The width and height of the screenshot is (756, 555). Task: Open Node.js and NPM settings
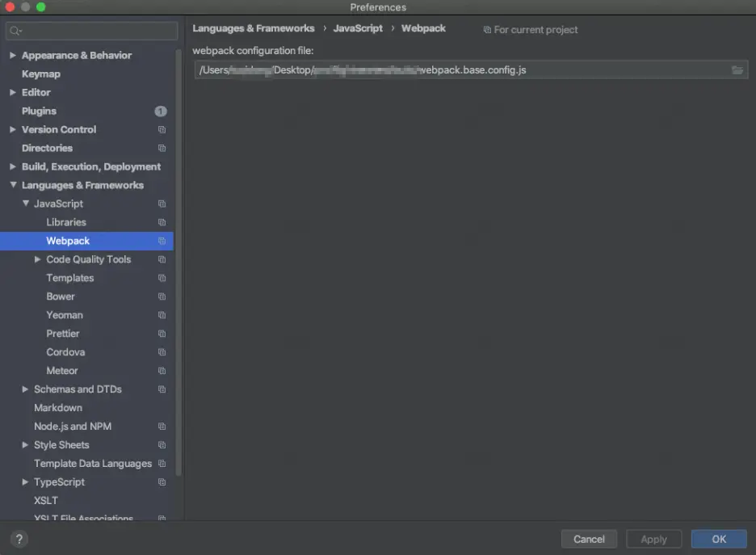click(73, 427)
